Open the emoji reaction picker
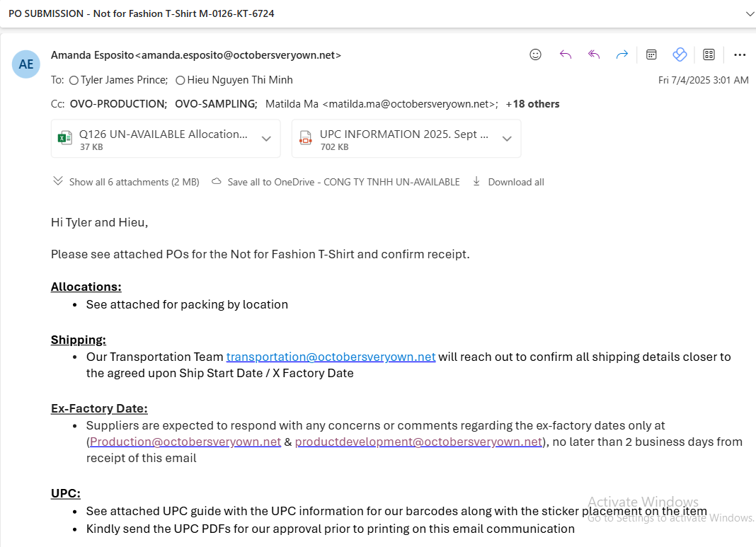 535,54
